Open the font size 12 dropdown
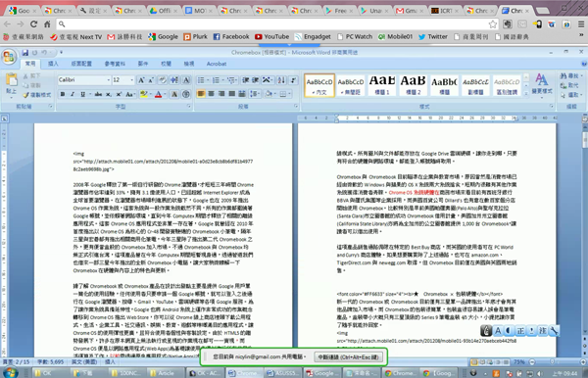The width and height of the screenshot is (588, 378). pos(131,79)
